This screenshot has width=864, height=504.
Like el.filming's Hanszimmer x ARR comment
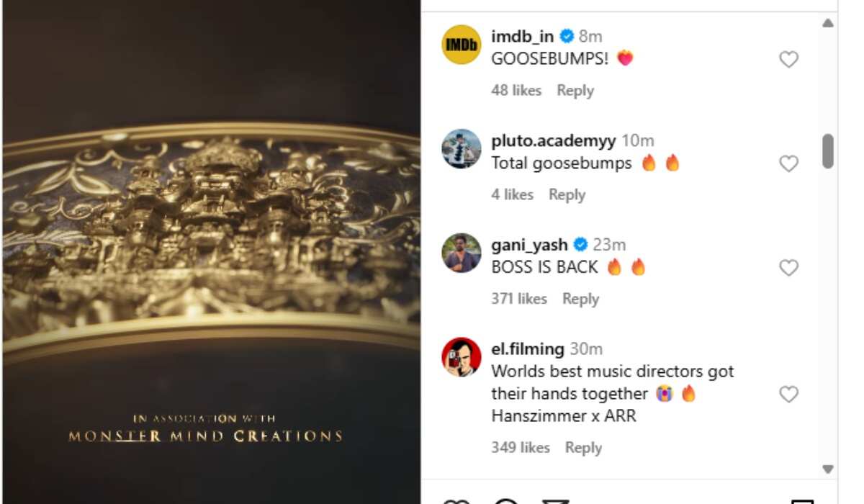tap(789, 395)
